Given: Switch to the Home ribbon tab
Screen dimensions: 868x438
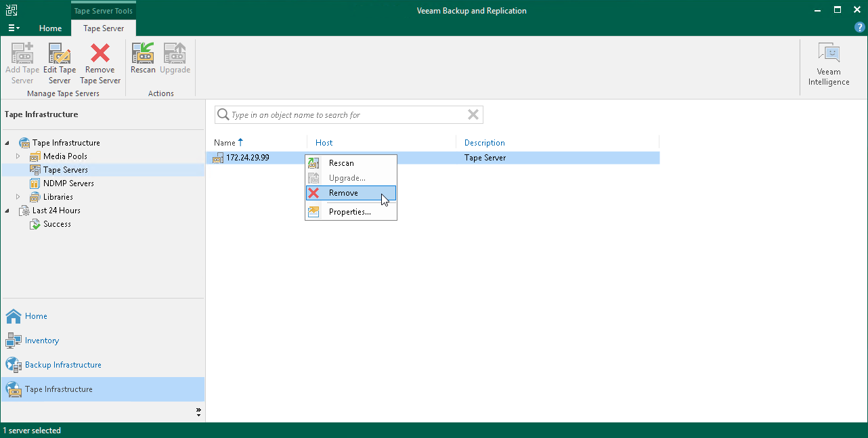Looking at the screenshot, I should [50, 28].
